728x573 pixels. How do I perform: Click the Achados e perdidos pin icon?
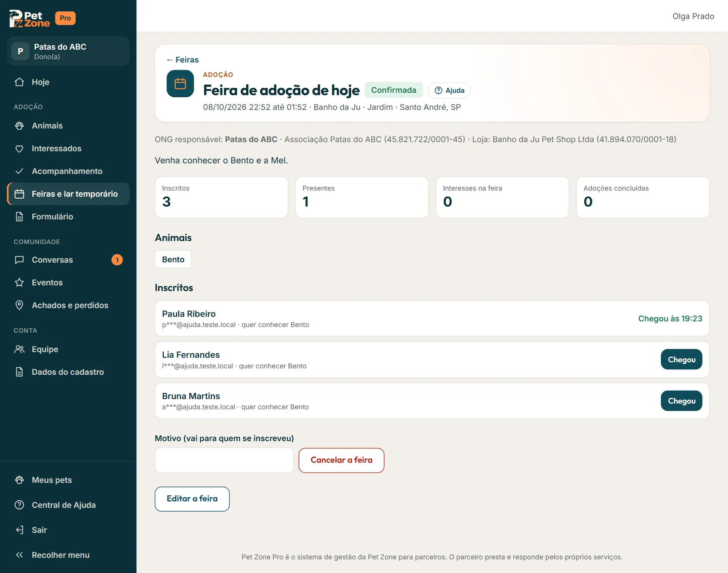pos(19,305)
